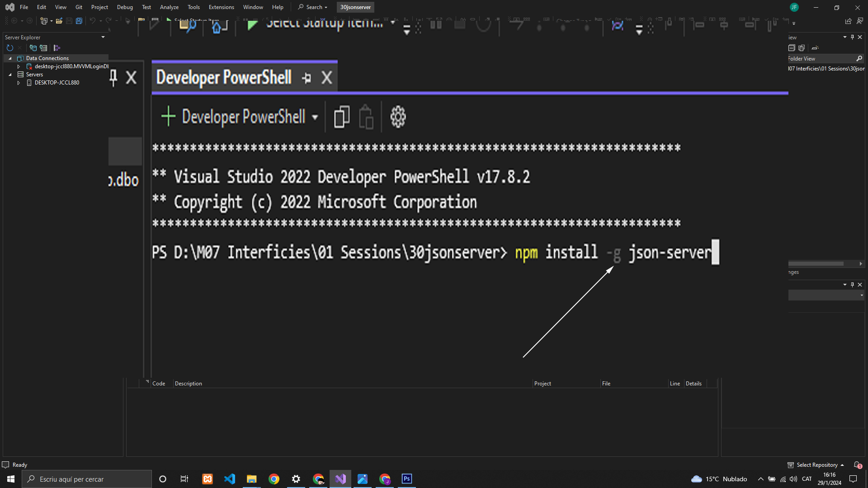Open the Extensions menu
Image resolution: width=868 pixels, height=488 pixels.
[221, 7]
